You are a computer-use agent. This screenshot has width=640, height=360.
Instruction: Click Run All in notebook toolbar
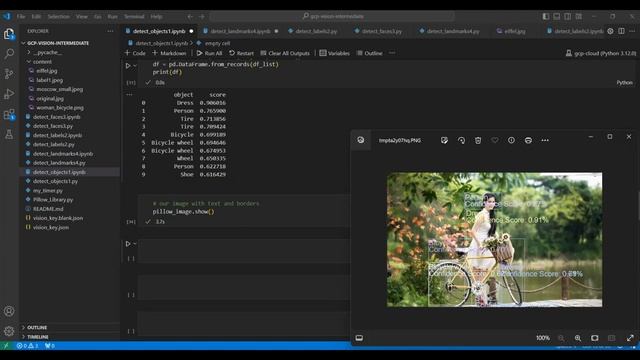[x=209, y=53]
